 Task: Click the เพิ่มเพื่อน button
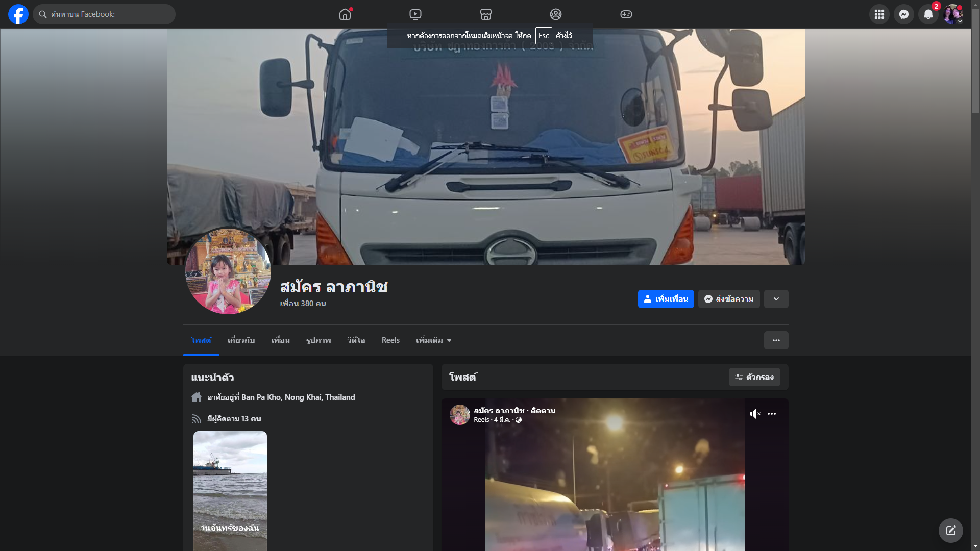(666, 299)
